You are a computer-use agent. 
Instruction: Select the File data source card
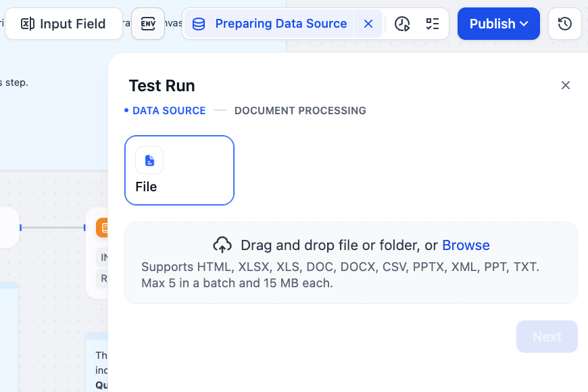coord(179,170)
